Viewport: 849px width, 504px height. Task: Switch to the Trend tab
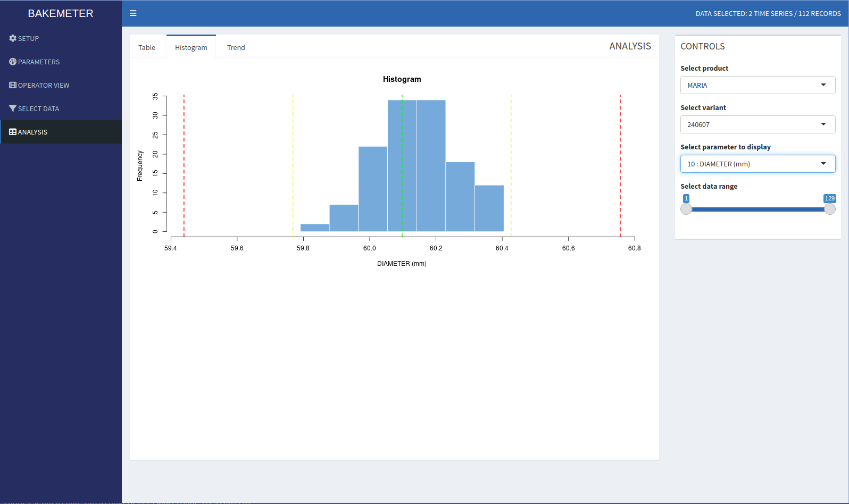(236, 47)
